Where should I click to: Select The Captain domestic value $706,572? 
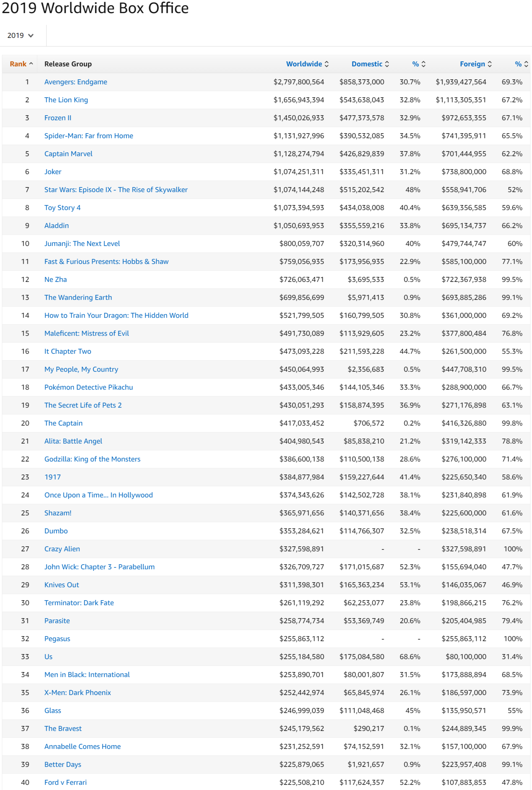369,423
